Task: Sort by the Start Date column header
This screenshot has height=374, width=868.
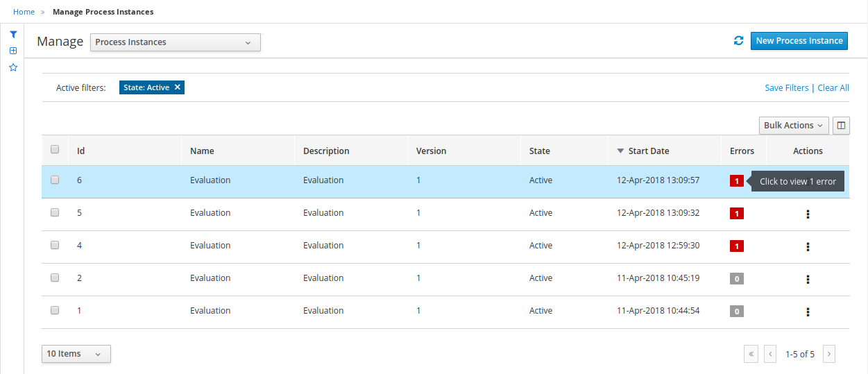Action: pyautogui.click(x=648, y=151)
